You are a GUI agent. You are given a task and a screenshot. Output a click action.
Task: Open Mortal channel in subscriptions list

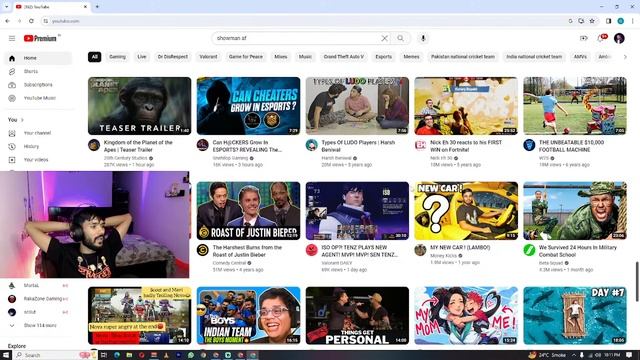point(39,285)
